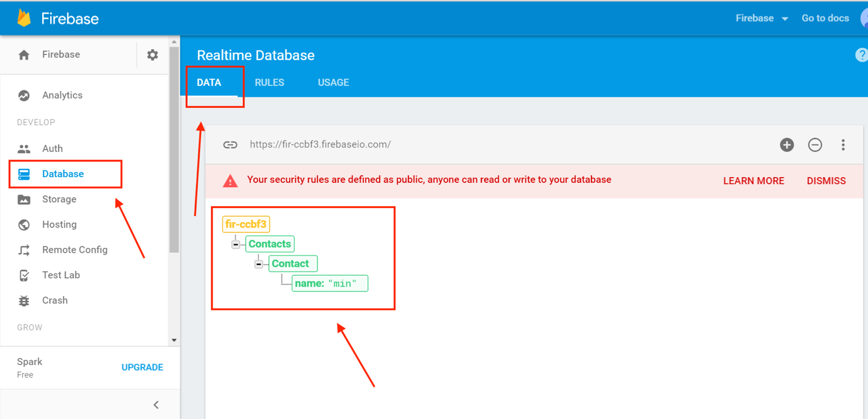Open Storage in the sidebar
The height and width of the screenshot is (419, 868).
coord(59,199)
